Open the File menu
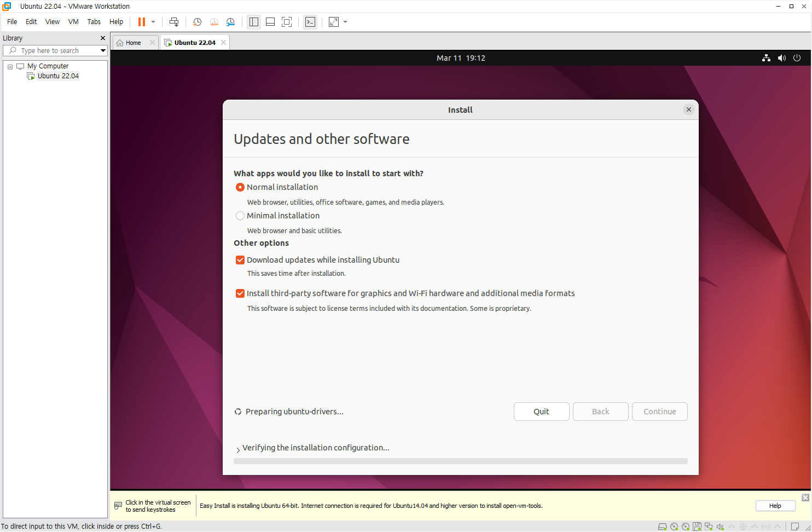Screen dimensions: 812x532 [12, 22]
